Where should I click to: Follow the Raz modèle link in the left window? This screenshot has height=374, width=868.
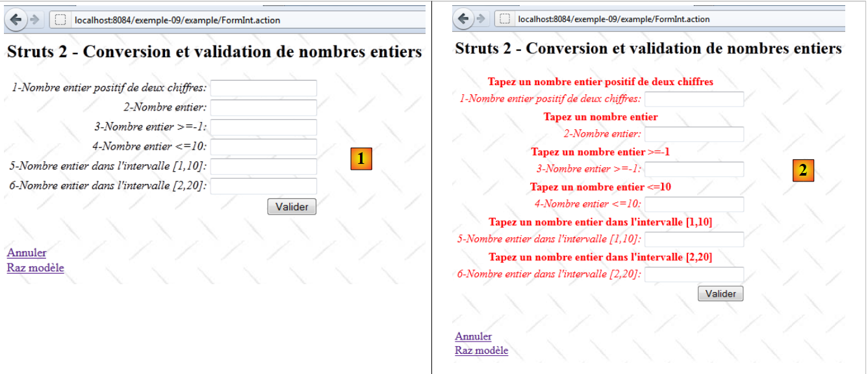coord(35,267)
